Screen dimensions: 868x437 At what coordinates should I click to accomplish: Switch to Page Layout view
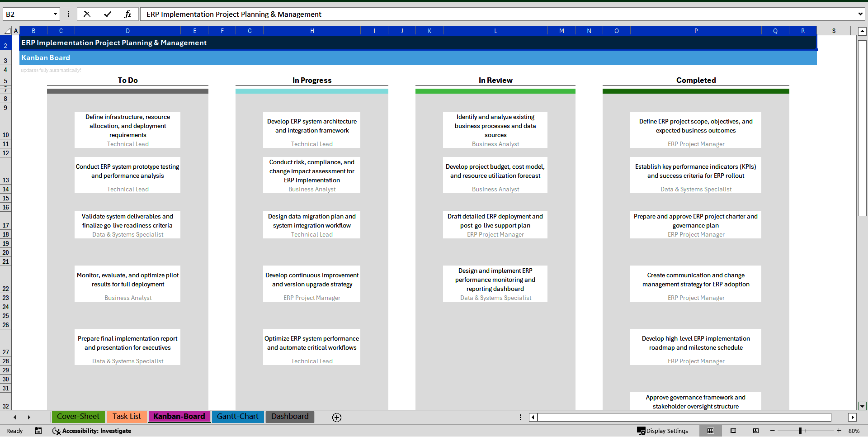733,431
